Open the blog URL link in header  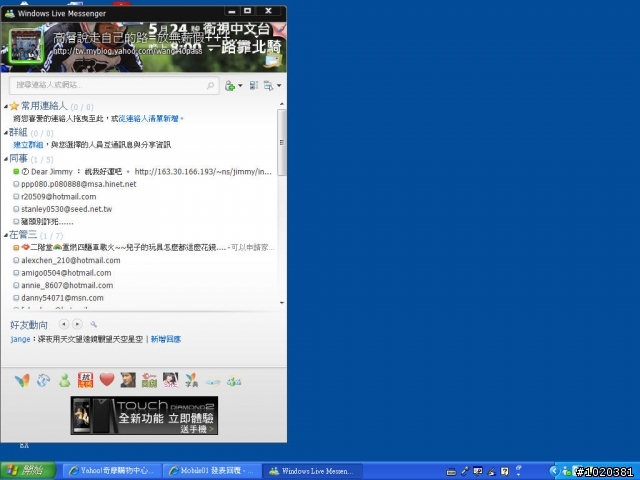[x=128, y=51]
